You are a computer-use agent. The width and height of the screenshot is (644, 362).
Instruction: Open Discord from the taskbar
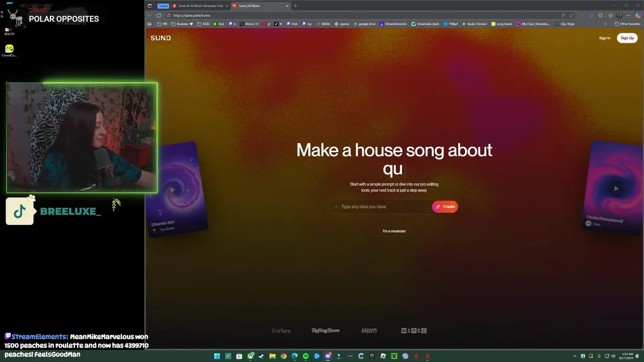(328, 356)
